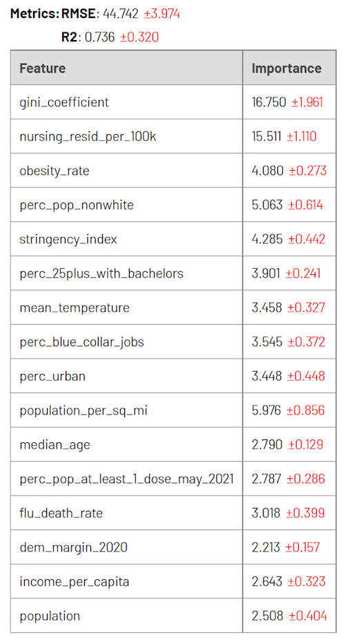345x644 pixels.
Task: Click the RMSE metric value 44.742
Action: 121,14
